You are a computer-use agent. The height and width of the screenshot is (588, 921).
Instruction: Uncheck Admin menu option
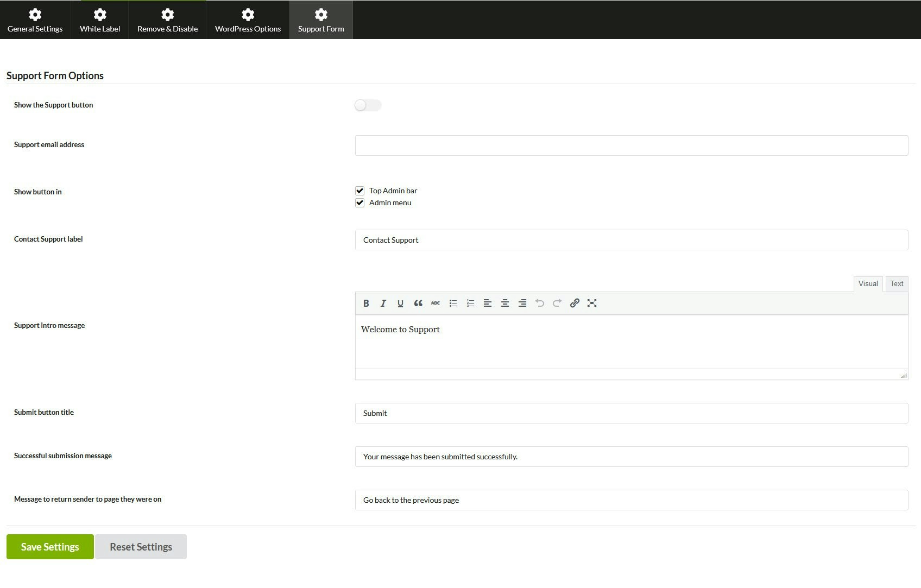point(359,203)
